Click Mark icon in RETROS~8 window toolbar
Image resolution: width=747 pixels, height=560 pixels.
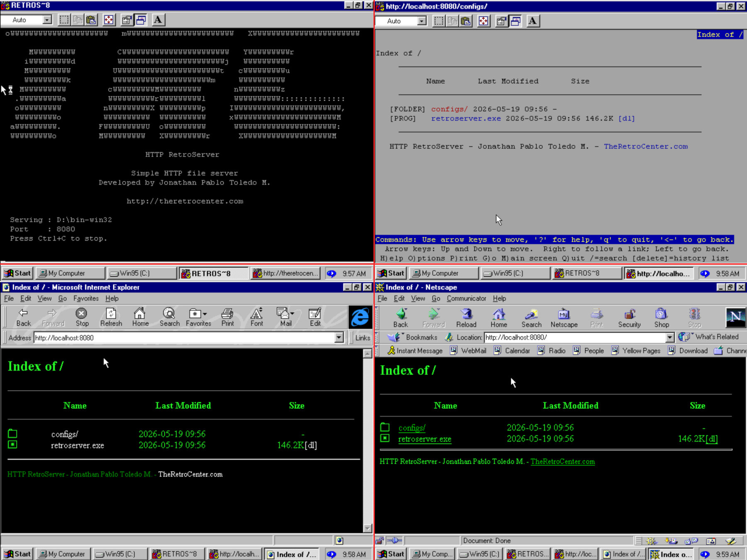point(64,19)
